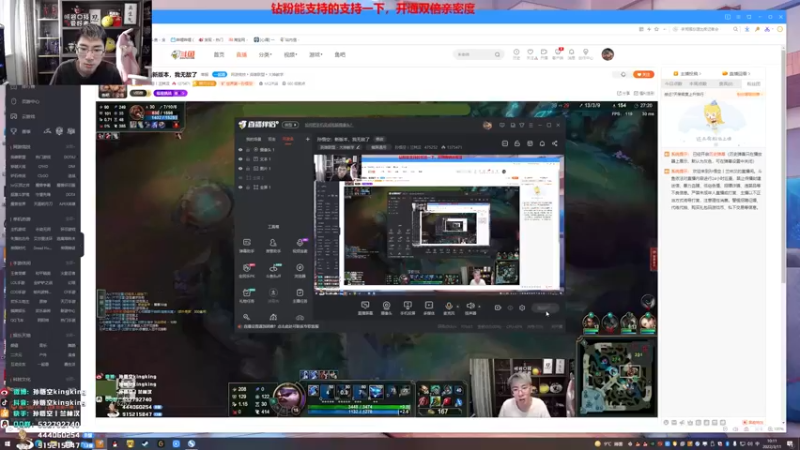Viewport: 800px width, 450px height.
Task: Open the 手机投屏 phone casting tool
Action: (x=408, y=308)
